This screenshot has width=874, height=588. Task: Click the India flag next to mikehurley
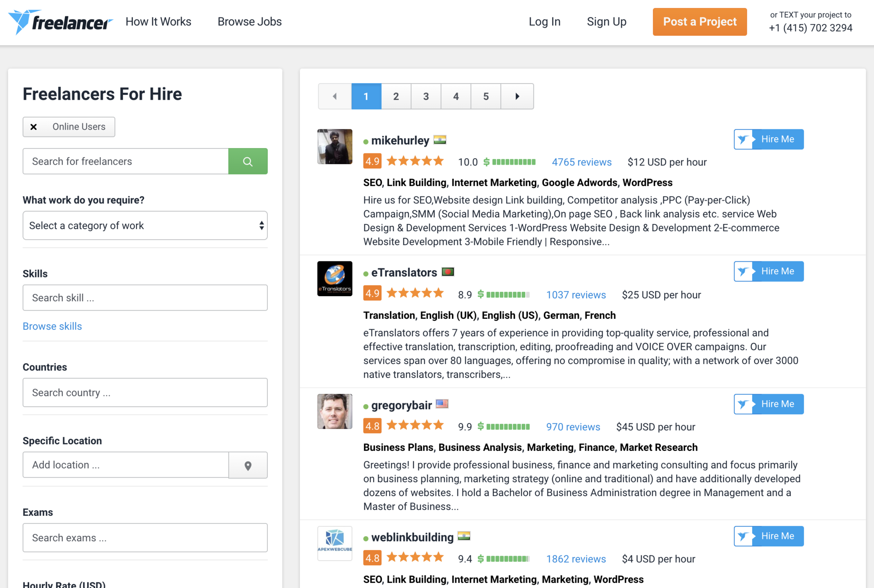point(440,140)
